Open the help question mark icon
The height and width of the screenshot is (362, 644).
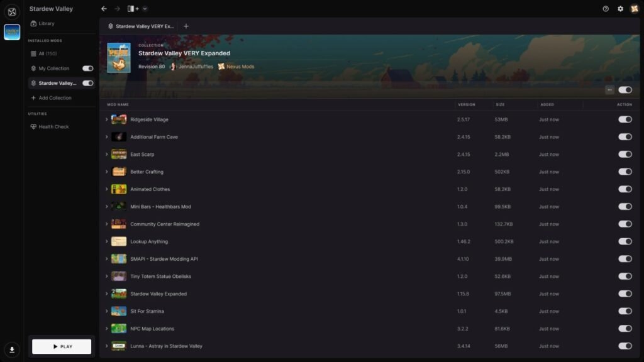point(606,9)
